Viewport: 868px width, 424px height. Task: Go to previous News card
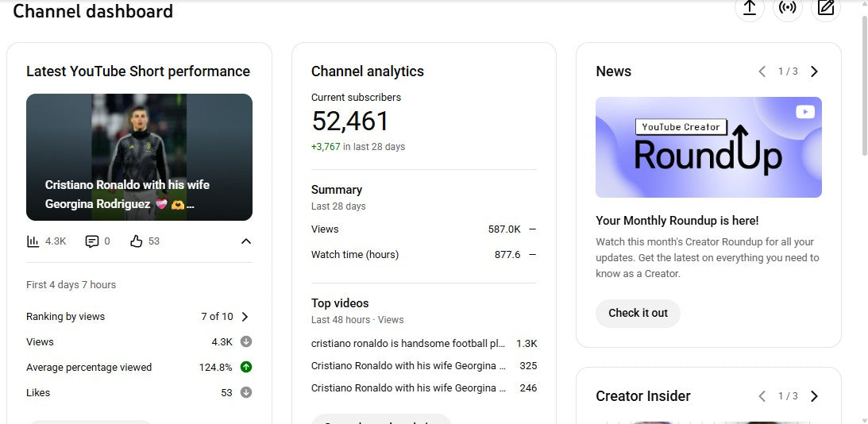click(x=762, y=71)
